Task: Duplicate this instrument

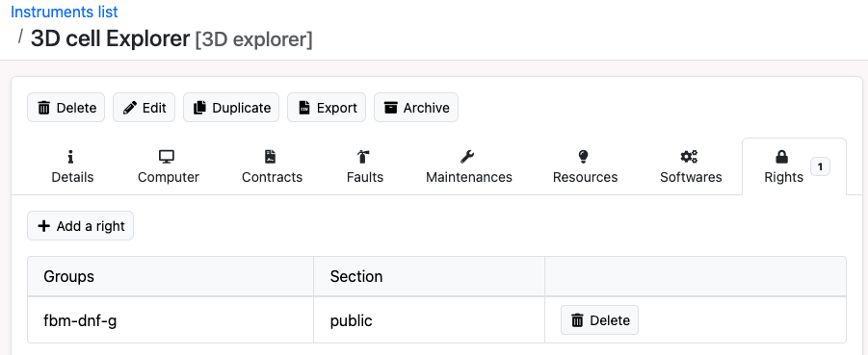Action: 231,108
